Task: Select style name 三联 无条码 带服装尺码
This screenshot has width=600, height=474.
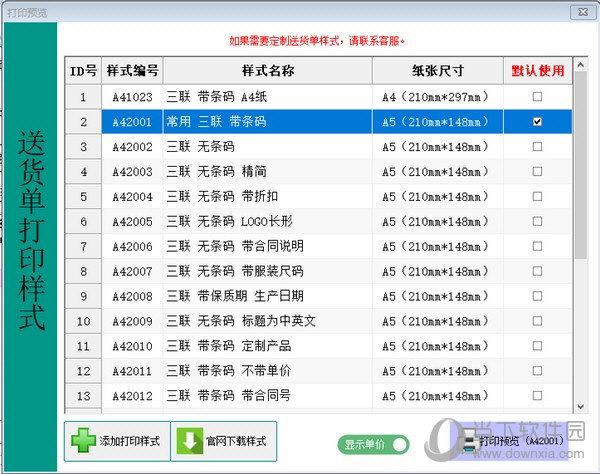Action: (235, 271)
